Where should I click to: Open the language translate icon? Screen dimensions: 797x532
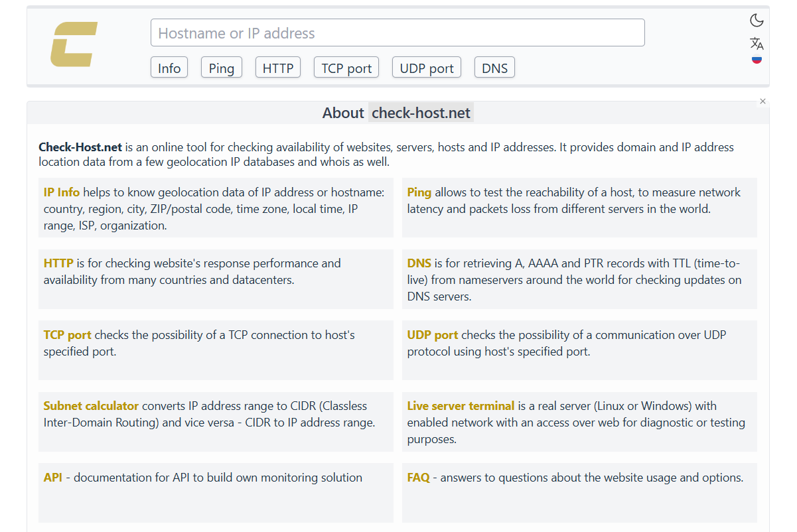[x=757, y=44]
